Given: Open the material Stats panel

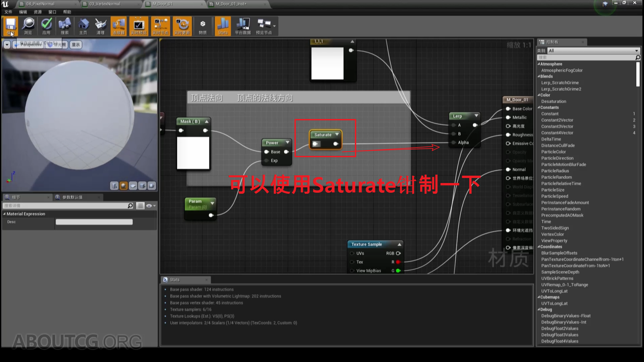Looking at the screenshot, I should click(223, 26).
